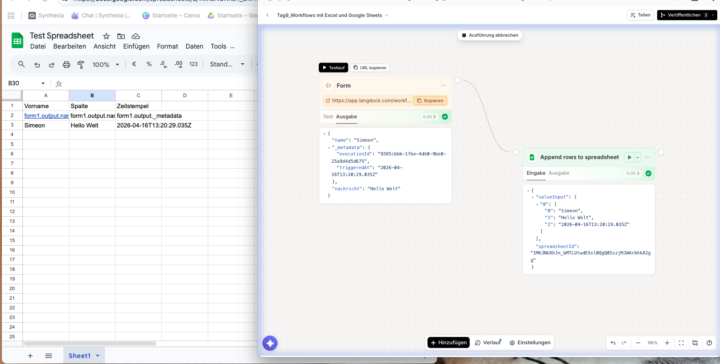Select the Sheet1 tab

click(x=84, y=356)
